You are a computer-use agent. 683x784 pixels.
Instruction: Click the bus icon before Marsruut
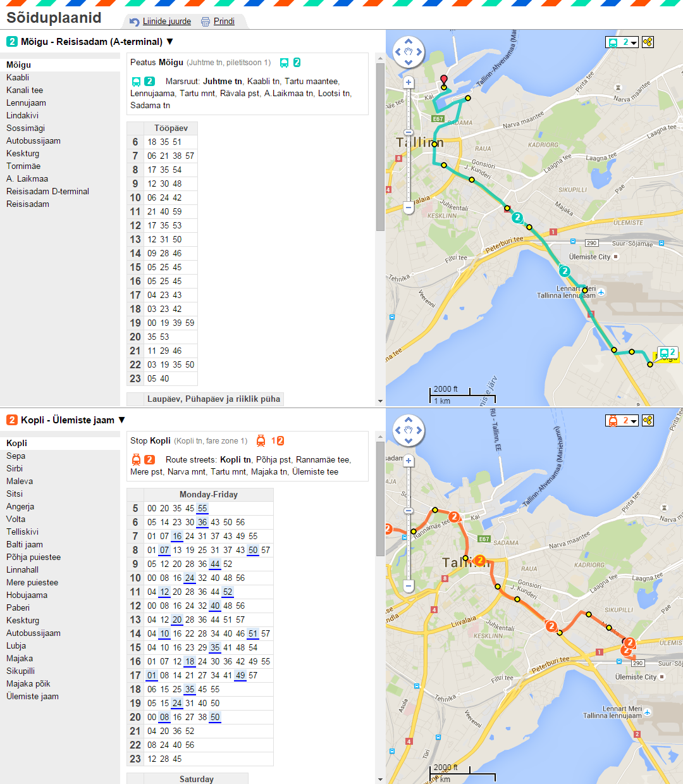pos(136,82)
